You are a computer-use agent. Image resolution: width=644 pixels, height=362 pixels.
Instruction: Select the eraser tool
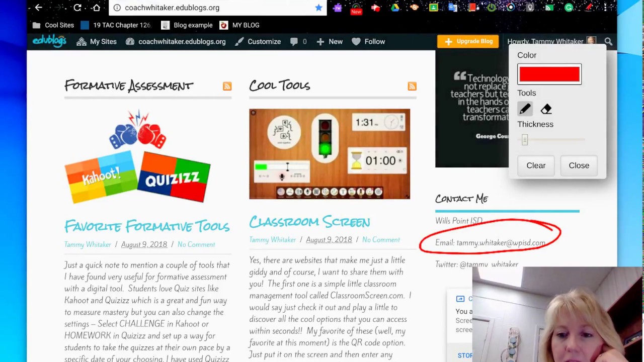click(546, 109)
